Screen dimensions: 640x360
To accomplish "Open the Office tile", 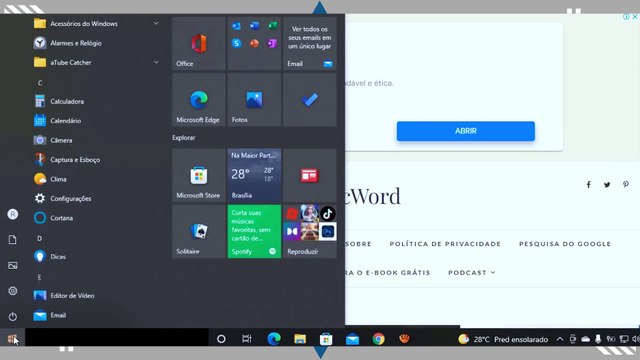I will [x=199, y=44].
